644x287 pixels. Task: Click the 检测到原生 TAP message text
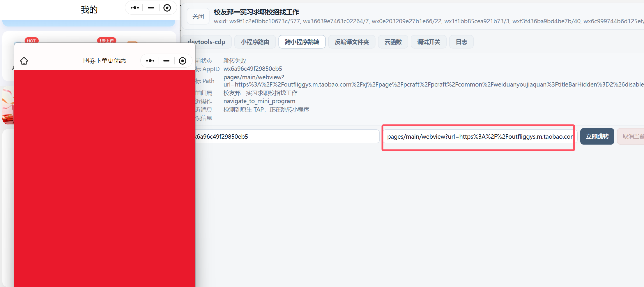266,110
